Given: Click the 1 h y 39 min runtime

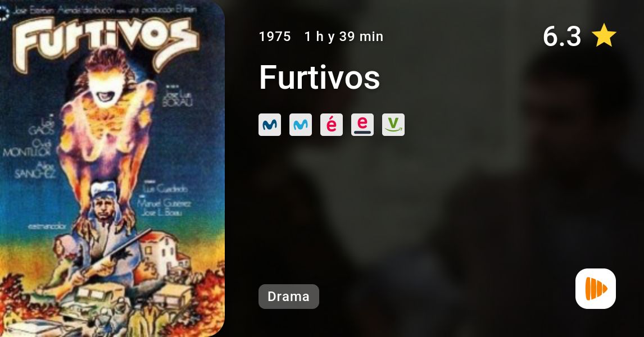Looking at the screenshot, I should tap(344, 37).
